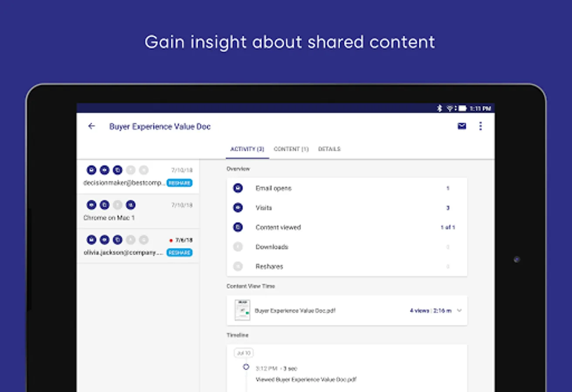Click Reshare for olivia.jackson@company
The image size is (572, 392).
[x=179, y=253]
